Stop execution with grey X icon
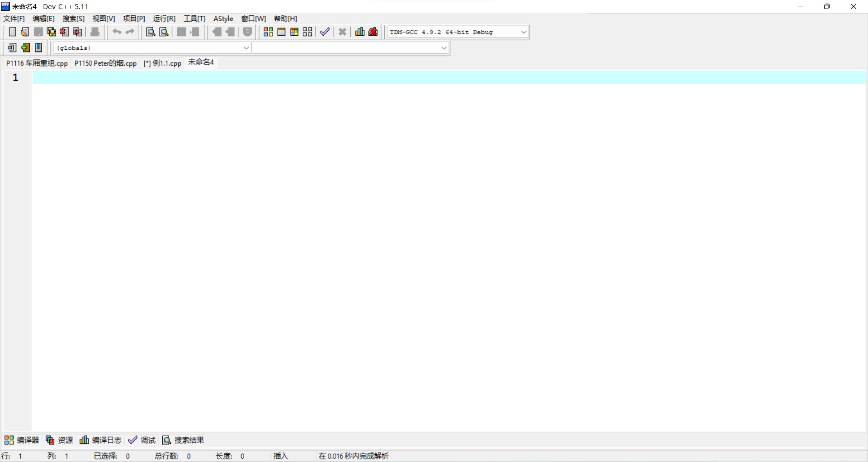The height and width of the screenshot is (462, 868). [x=342, y=32]
